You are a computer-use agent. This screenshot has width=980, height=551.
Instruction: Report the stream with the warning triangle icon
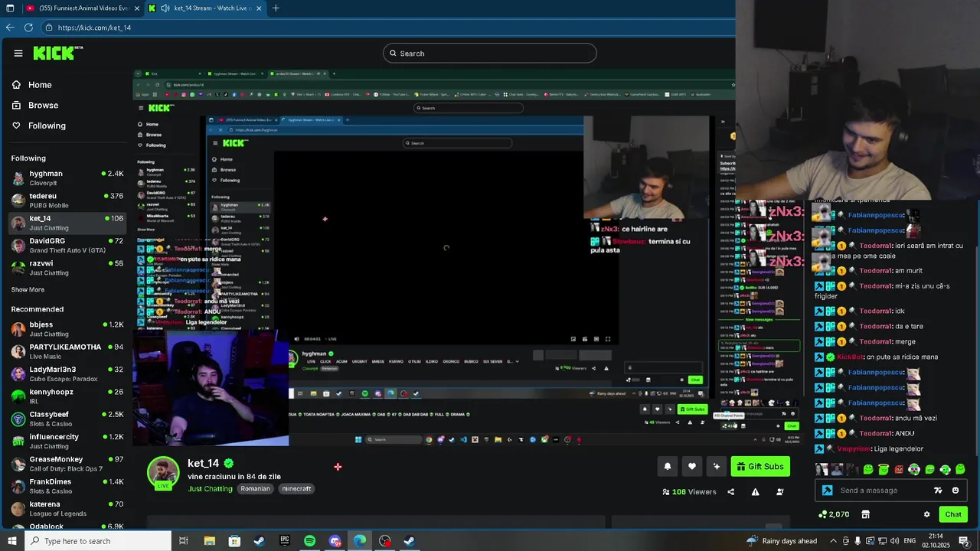755,492
